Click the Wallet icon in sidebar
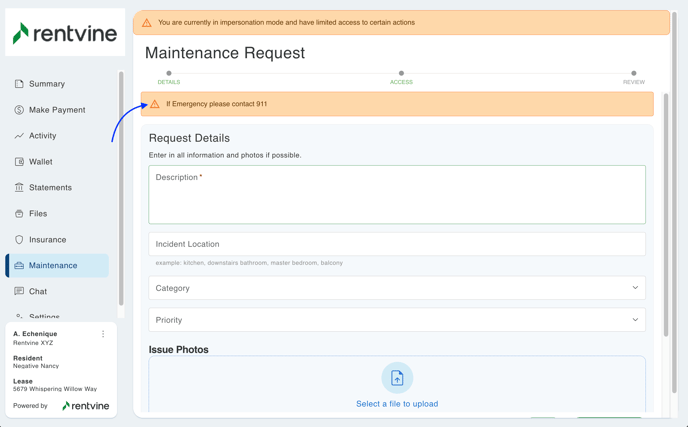Image resolution: width=688 pixels, height=427 pixels. click(x=19, y=162)
